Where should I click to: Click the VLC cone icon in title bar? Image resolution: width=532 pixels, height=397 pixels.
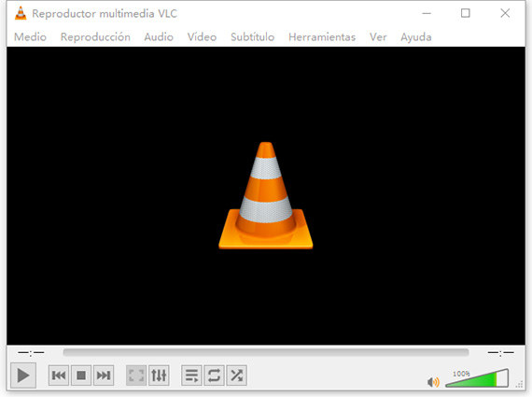click(21, 13)
